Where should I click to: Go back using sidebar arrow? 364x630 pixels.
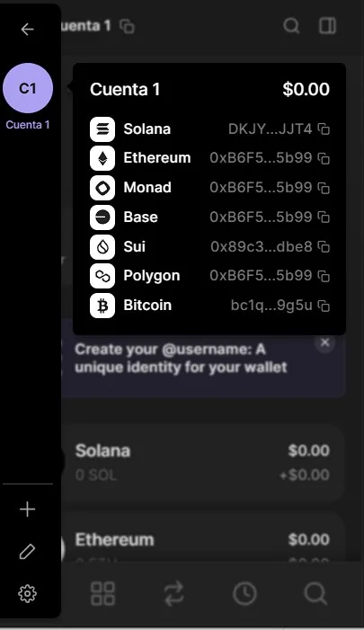pyautogui.click(x=27, y=30)
